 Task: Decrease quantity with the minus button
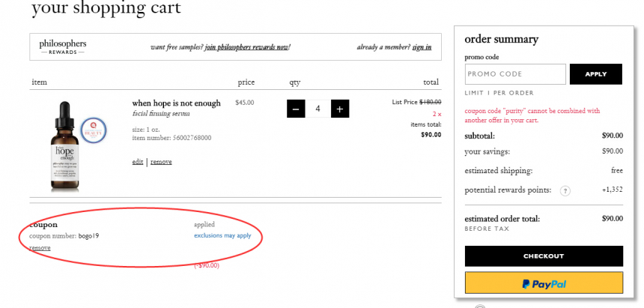click(x=296, y=109)
